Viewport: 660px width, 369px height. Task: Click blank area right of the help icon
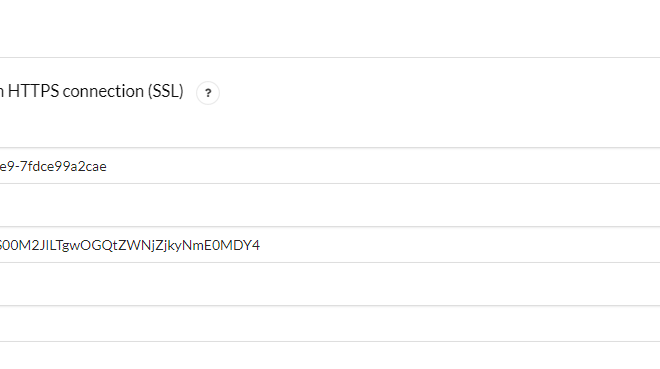(438, 93)
